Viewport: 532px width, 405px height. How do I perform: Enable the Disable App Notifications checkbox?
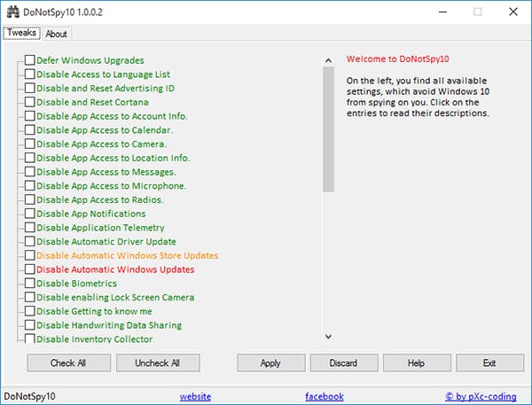tap(30, 214)
